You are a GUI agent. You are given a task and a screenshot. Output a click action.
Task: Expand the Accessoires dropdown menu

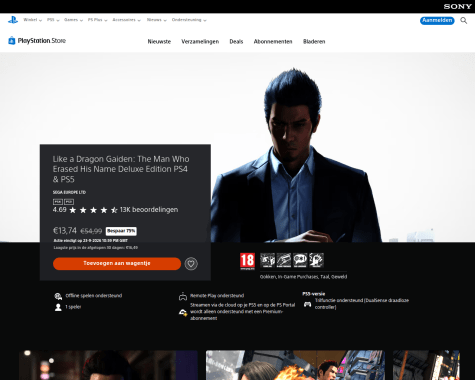click(126, 20)
